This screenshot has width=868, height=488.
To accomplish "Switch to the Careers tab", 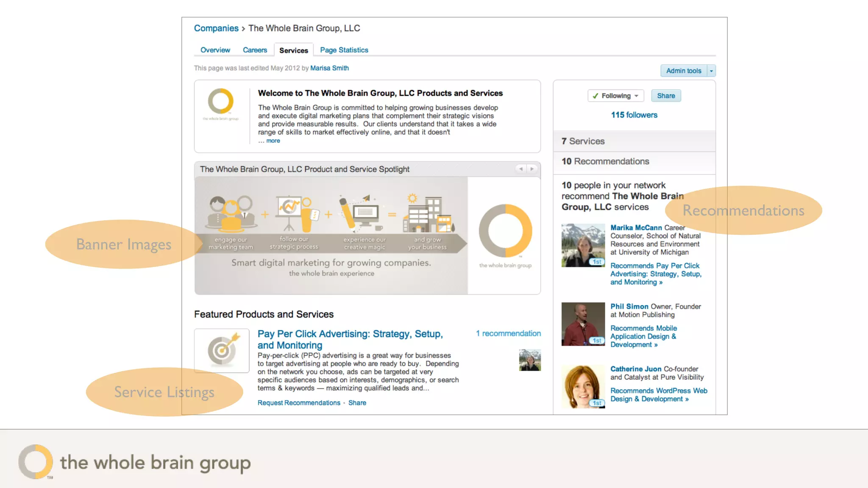I will [255, 50].
